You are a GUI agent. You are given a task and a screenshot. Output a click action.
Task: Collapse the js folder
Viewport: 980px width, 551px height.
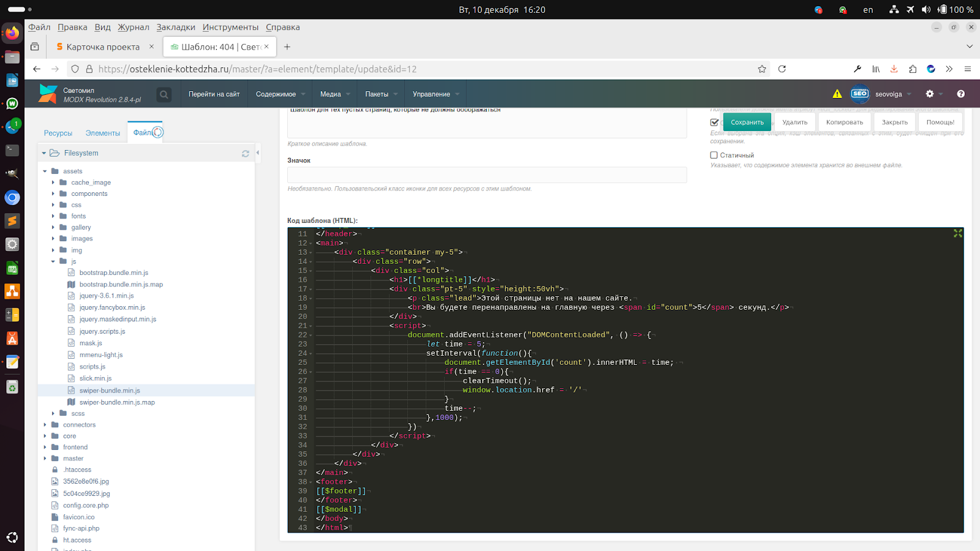point(53,261)
